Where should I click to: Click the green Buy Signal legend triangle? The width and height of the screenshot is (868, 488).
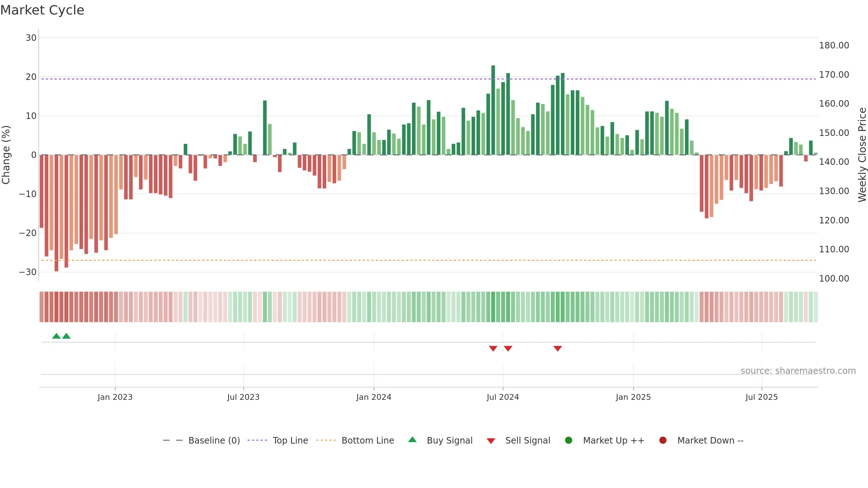click(412, 440)
